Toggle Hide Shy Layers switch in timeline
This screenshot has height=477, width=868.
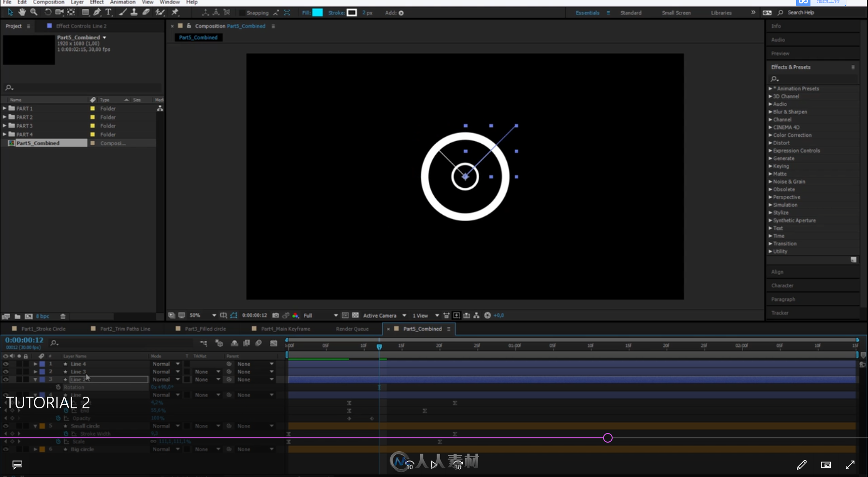pyautogui.click(x=235, y=343)
